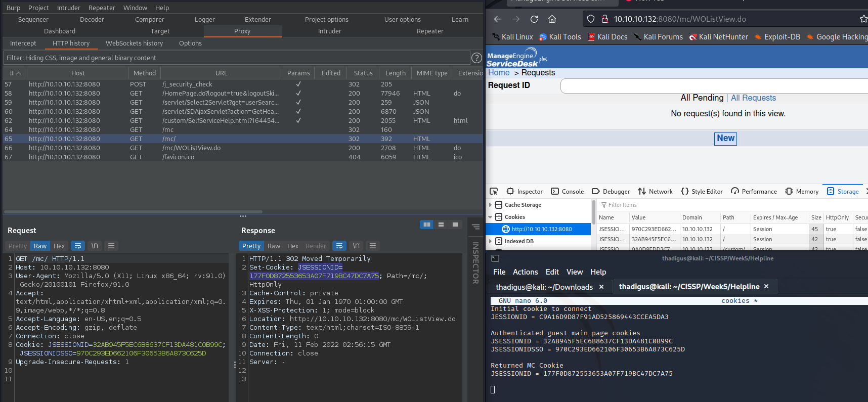
Task: Switch Response view to Hex
Action: pyautogui.click(x=293, y=246)
